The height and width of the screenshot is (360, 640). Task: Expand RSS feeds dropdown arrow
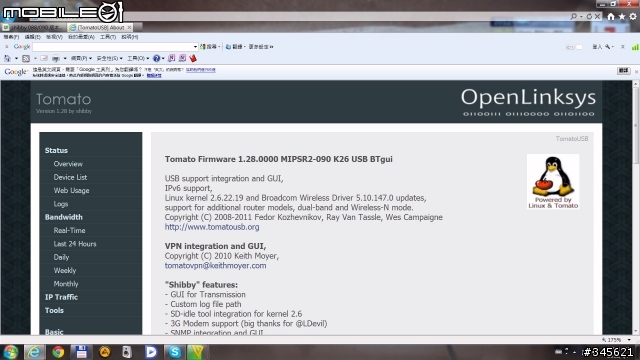coord(35,58)
